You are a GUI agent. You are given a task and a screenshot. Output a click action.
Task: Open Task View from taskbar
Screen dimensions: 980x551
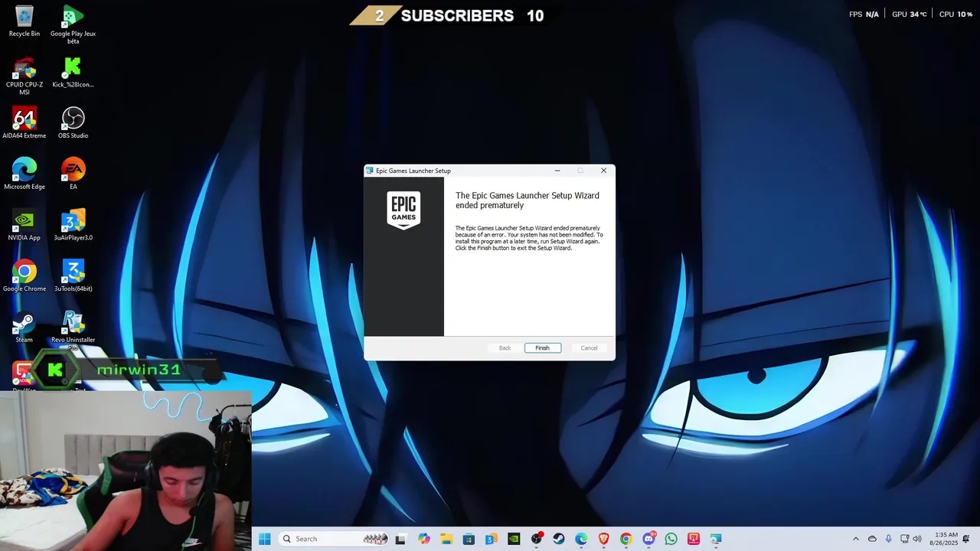pyautogui.click(x=400, y=539)
